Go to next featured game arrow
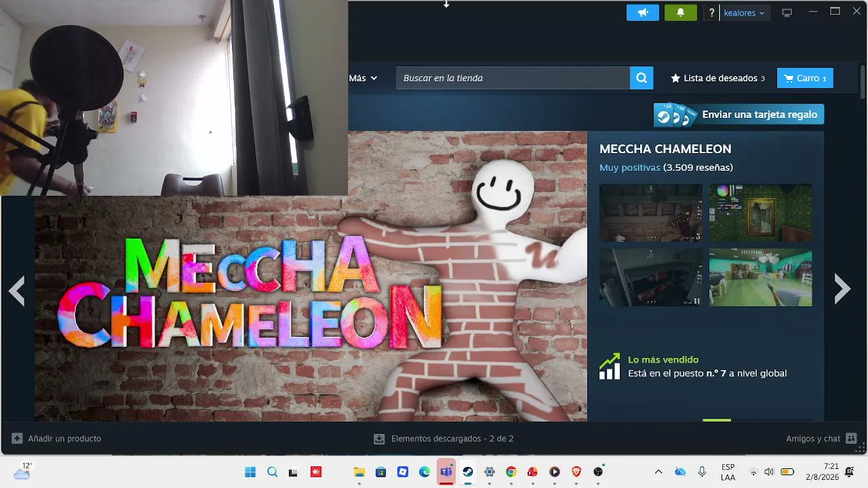The width and height of the screenshot is (868, 488). [842, 290]
